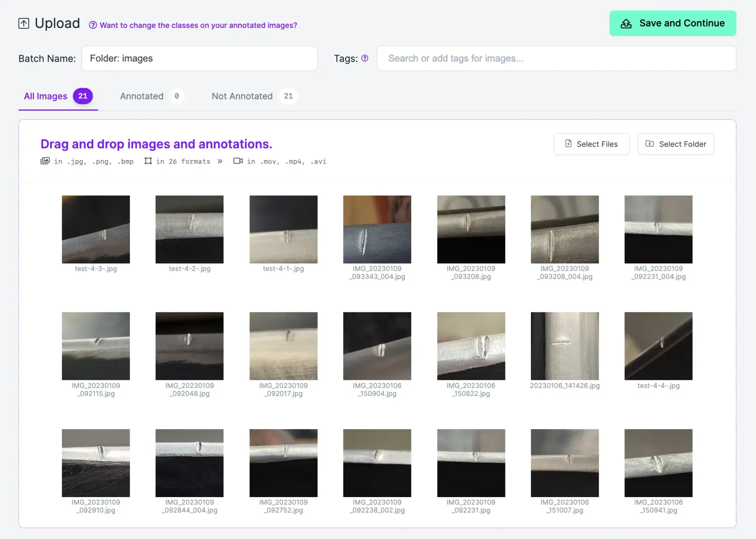
Task: Click the annotation formats bounding-box icon
Action: [x=148, y=161]
